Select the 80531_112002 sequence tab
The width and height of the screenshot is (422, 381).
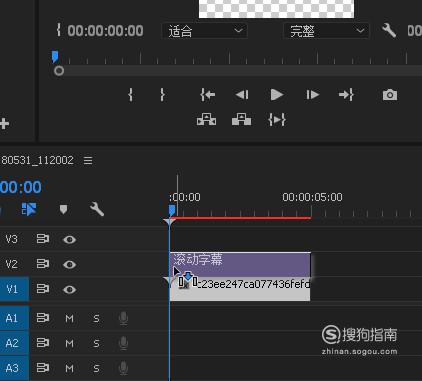[37, 160]
